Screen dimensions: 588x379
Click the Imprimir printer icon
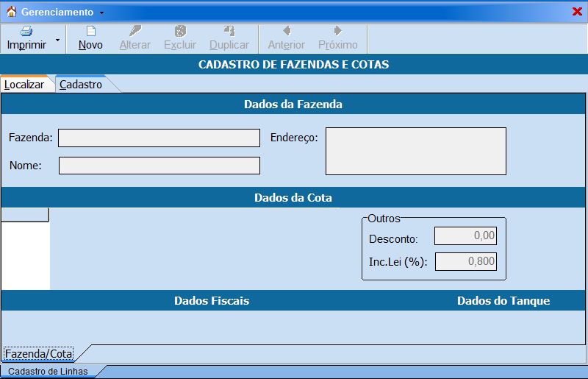[26, 32]
